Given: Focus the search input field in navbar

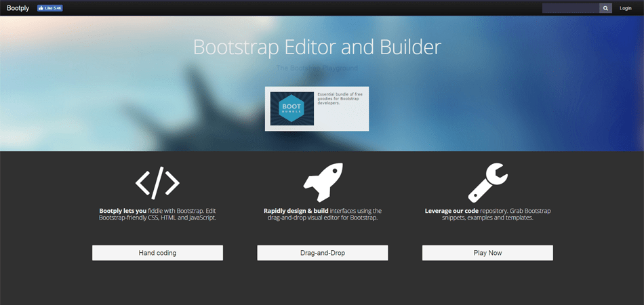Looking at the screenshot, I should pos(571,8).
